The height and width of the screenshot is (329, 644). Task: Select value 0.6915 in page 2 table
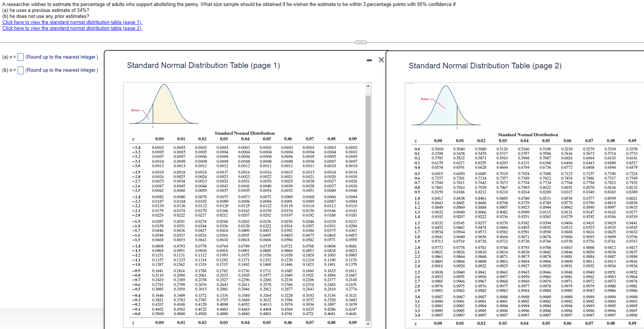pos(437,174)
